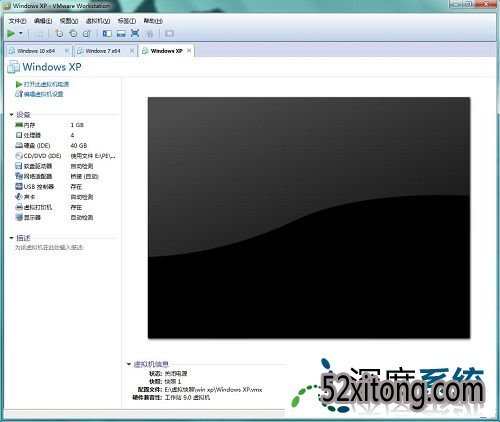This screenshot has width=500, height=422.
Task: Collapse the 虚拟机信息 info section
Action: pyautogui.click(x=129, y=364)
